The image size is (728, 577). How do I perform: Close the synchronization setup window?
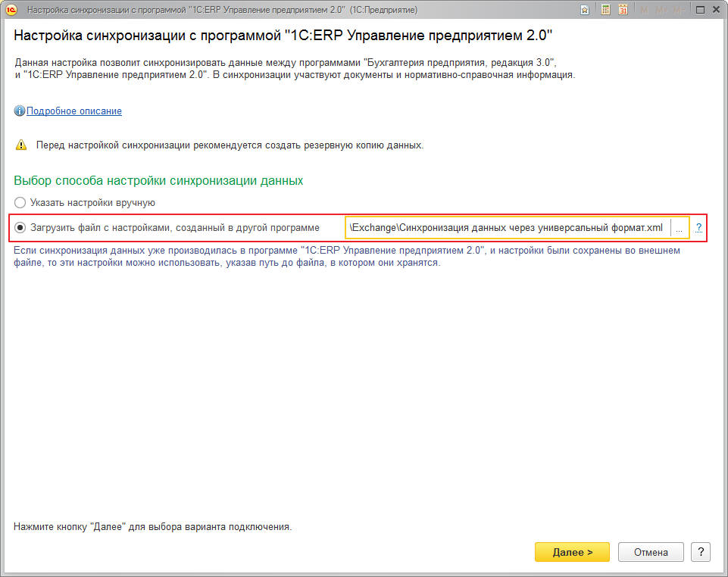716,10
